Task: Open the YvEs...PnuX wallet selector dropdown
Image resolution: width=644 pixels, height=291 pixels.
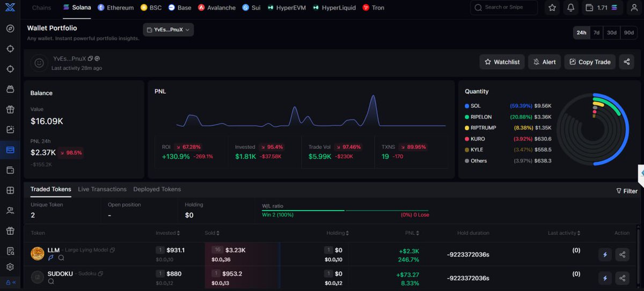Action: click(x=169, y=30)
